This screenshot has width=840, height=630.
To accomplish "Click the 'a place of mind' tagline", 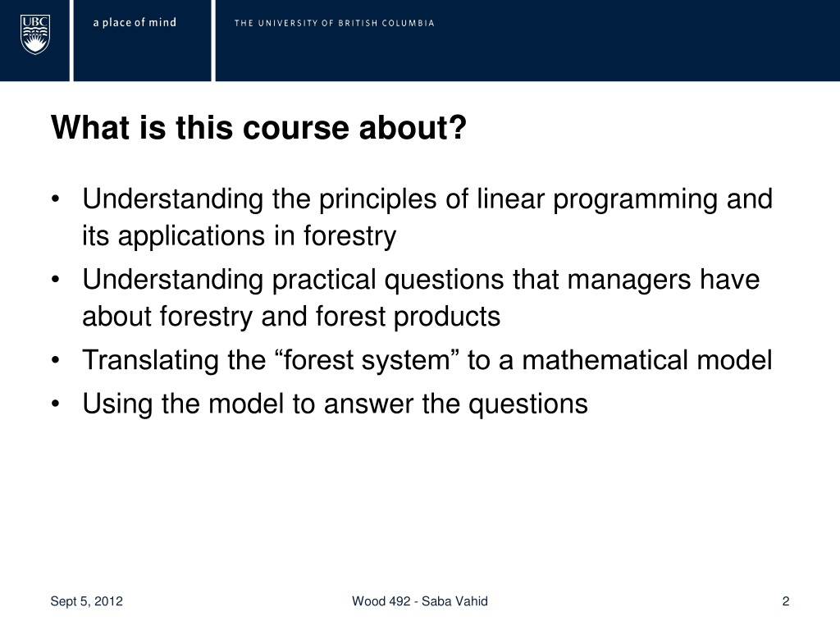I will 135,22.
